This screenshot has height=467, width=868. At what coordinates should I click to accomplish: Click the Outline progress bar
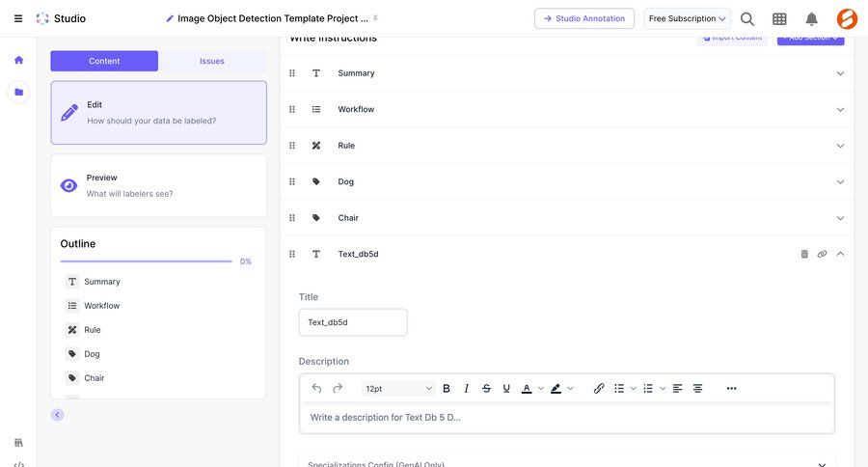tap(147, 261)
